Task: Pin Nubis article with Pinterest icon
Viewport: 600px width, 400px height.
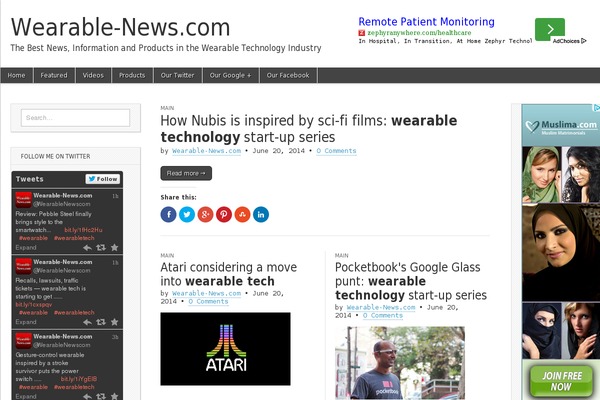Action: 224,214
